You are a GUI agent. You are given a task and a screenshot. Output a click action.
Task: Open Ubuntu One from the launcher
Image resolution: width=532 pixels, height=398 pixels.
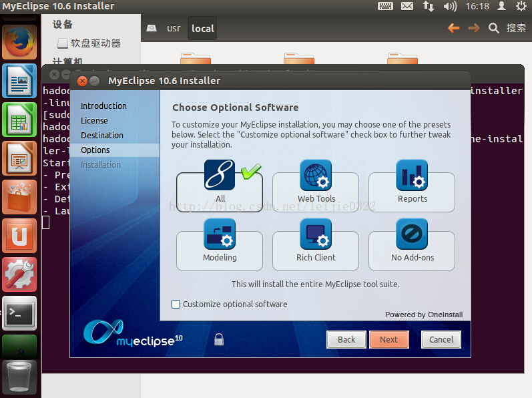click(x=19, y=236)
